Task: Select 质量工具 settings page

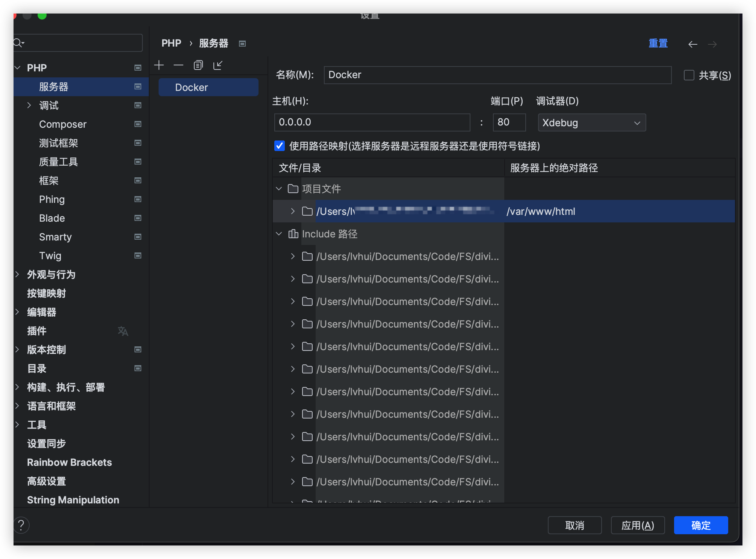Action: pyautogui.click(x=59, y=162)
